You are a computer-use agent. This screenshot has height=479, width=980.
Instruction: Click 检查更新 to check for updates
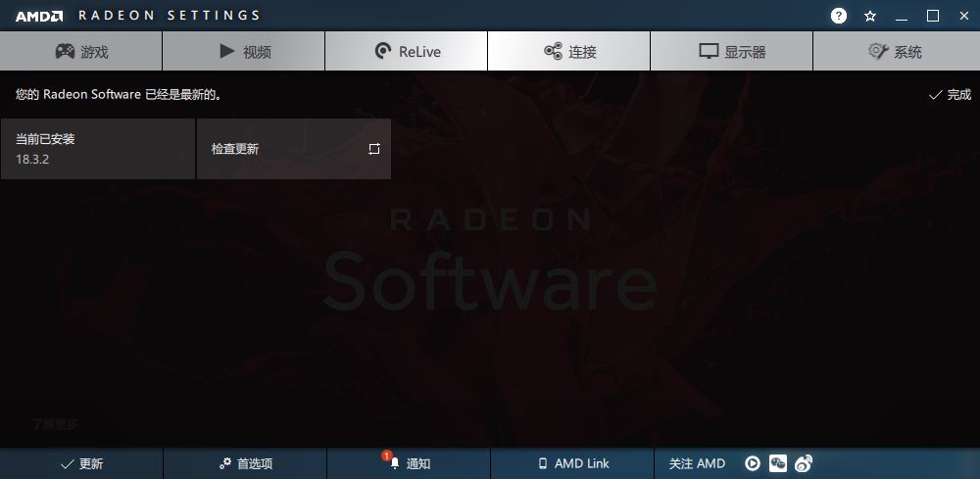coord(294,149)
